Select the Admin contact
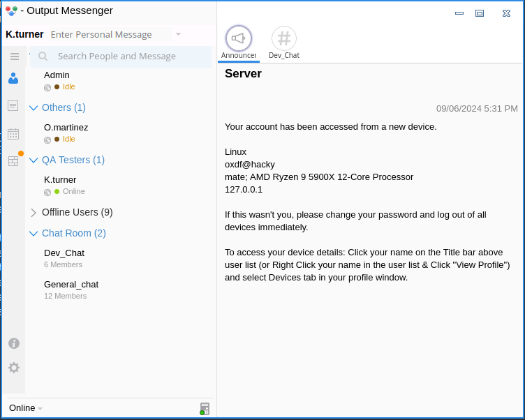 click(x=57, y=75)
